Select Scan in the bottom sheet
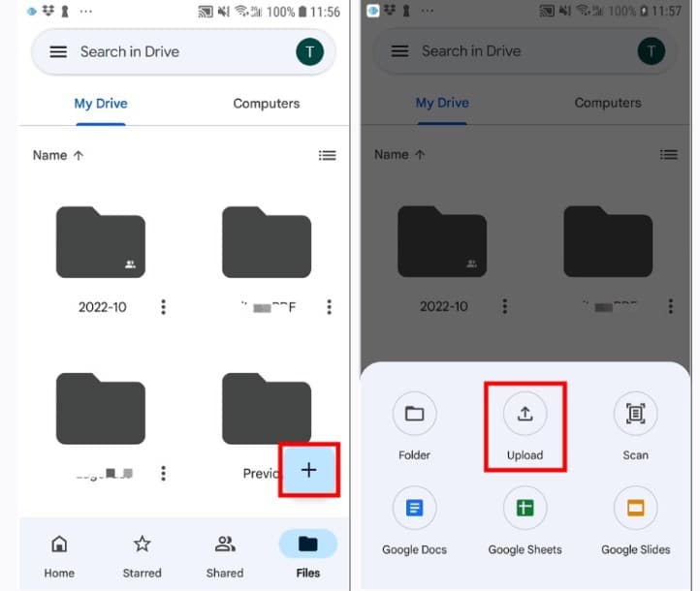 coord(636,426)
